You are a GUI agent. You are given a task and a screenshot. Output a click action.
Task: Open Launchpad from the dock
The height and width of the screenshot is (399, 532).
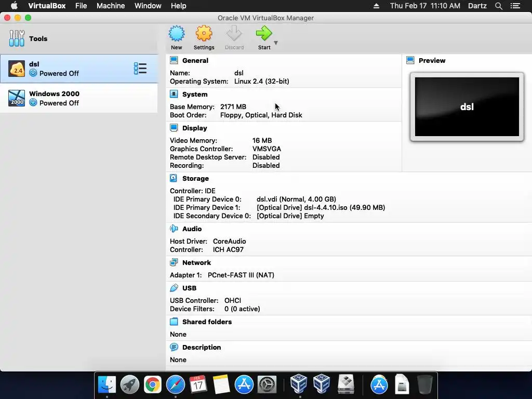click(129, 384)
